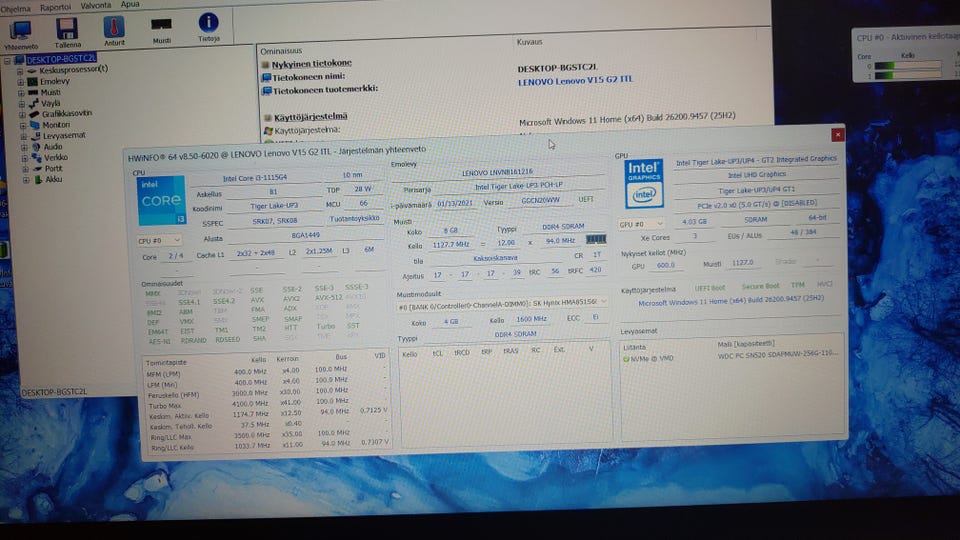Click the Peruskello (HFM) row

[x=266, y=393]
